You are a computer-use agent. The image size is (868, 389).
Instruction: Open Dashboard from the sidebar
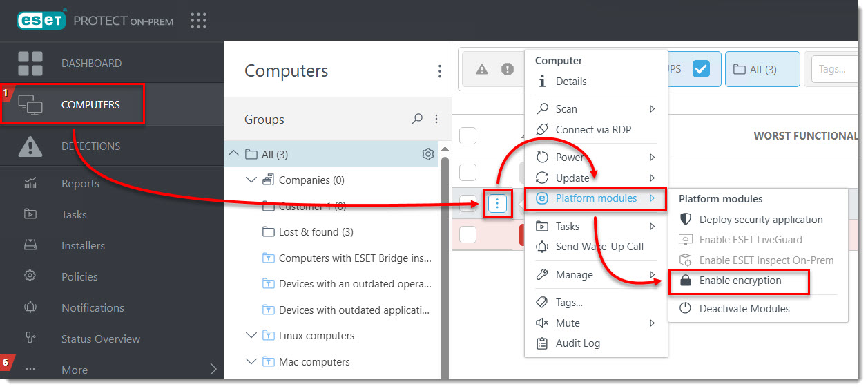[91, 63]
